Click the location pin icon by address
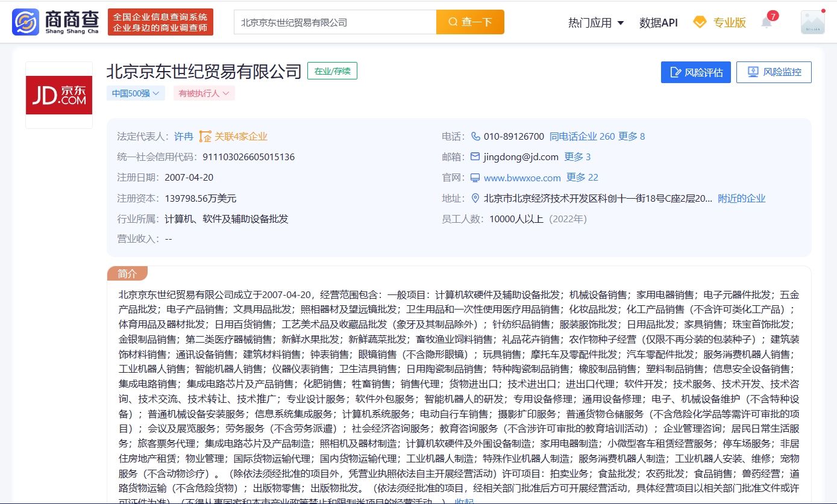 coord(475,198)
